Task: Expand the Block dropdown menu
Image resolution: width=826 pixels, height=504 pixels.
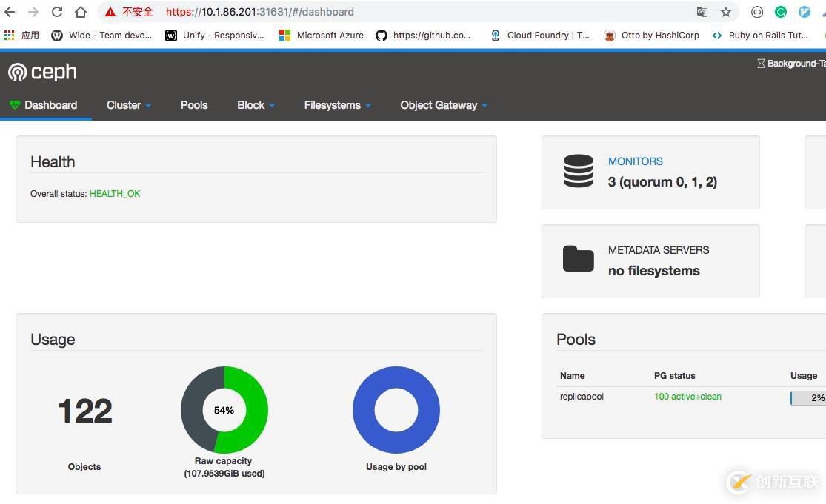Action: tap(256, 105)
